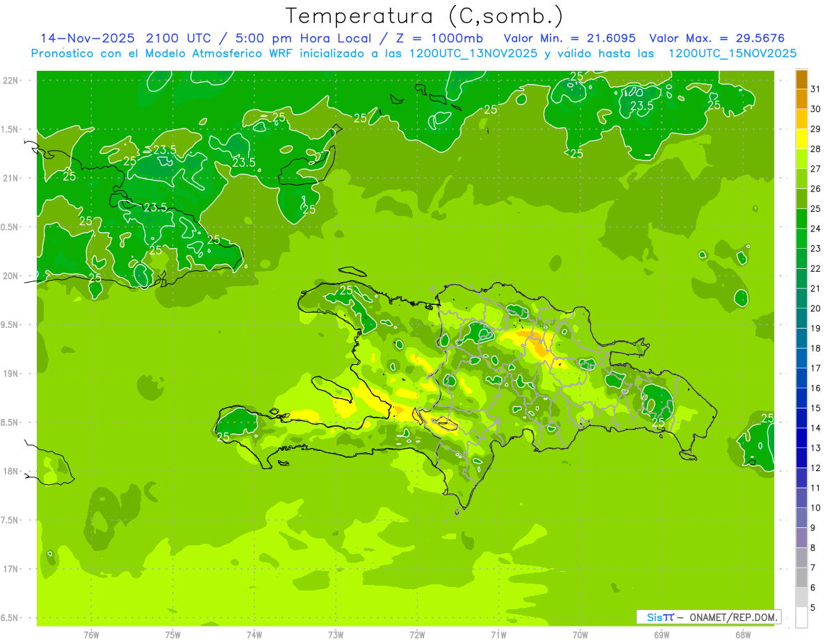Pick the gray colorbar segment between 6 and 7
Image resolution: width=834 pixels, height=644 pixels.
click(801, 577)
